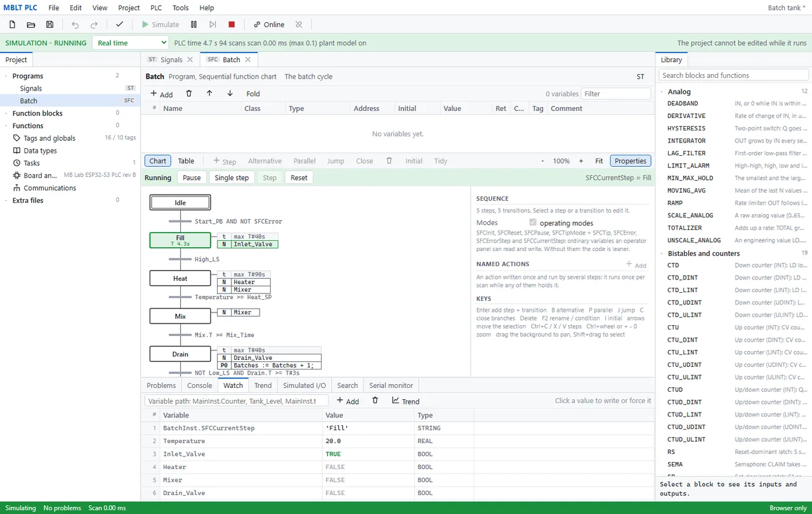The height and width of the screenshot is (514, 812).
Task: Open the Tools menu
Action: (x=181, y=8)
